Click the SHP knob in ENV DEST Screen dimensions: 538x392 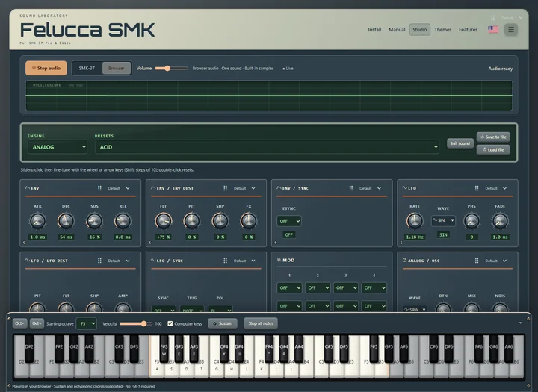pyautogui.click(x=220, y=221)
